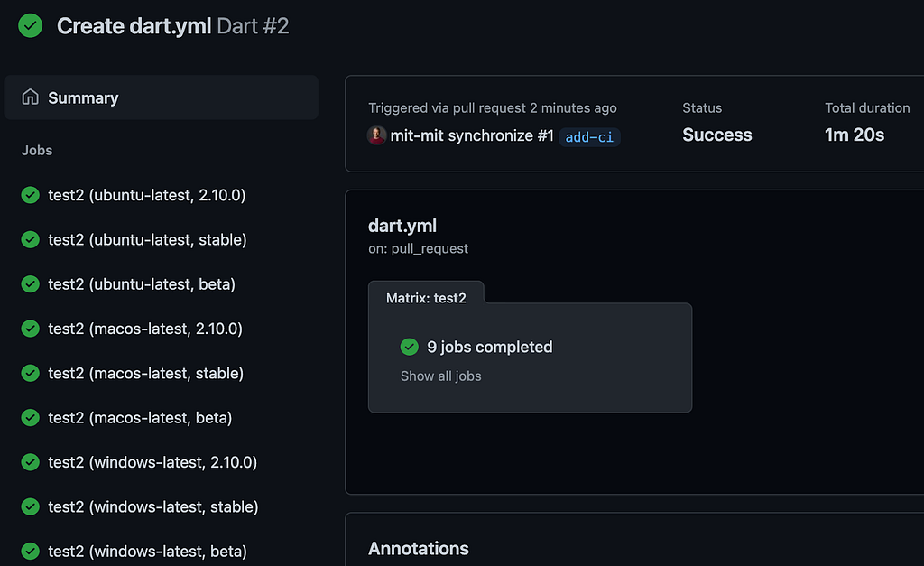924x566 pixels.
Task: Click the Summary home icon
Action: 31,97
